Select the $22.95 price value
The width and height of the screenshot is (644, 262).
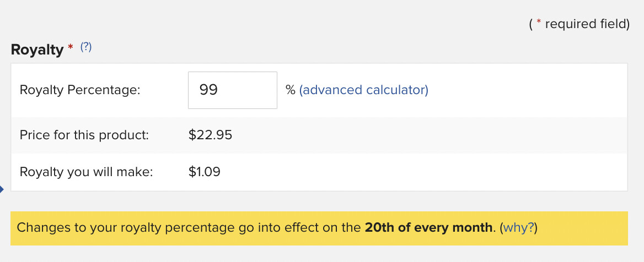pos(210,135)
